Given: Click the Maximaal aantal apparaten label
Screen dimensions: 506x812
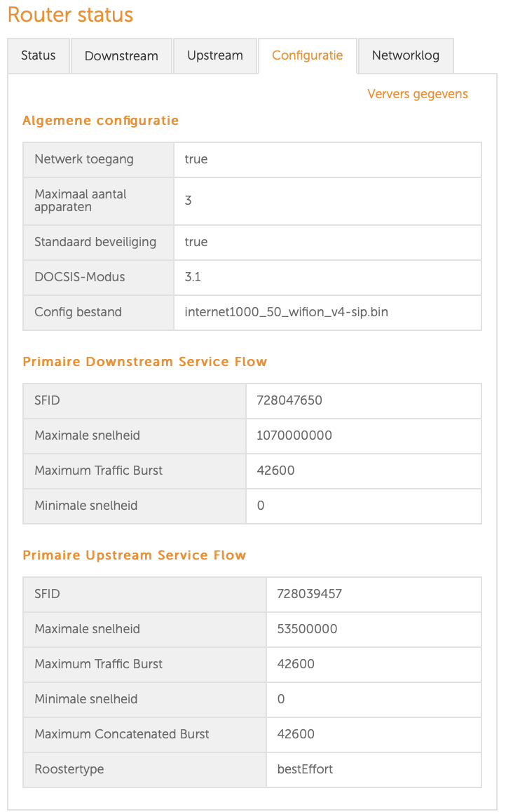Looking at the screenshot, I should (81, 200).
